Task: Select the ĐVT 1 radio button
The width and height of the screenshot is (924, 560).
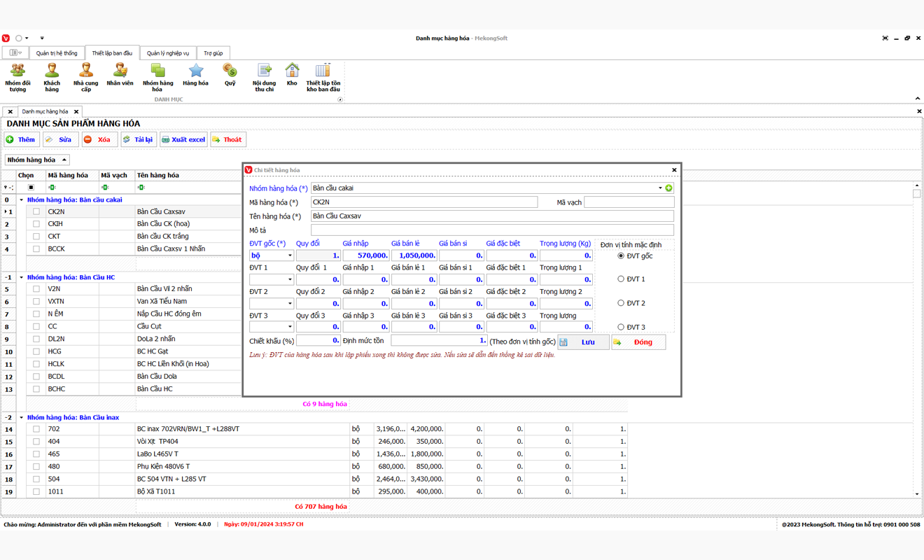Action: (x=621, y=279)
